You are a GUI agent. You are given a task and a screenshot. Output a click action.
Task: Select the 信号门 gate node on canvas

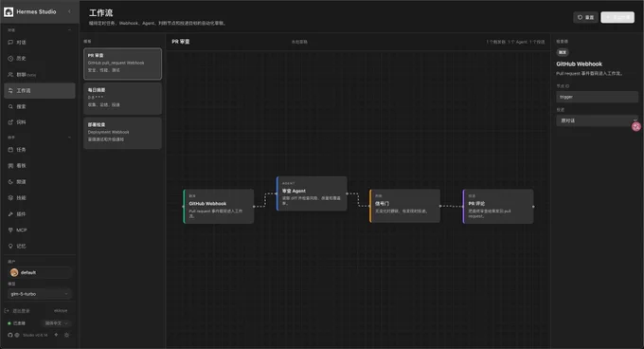[405, 206]
